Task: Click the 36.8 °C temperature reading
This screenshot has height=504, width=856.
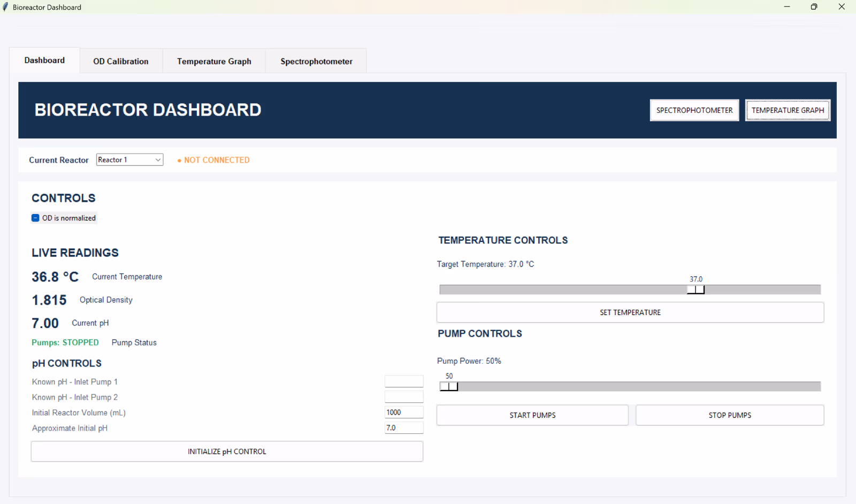Action: (x=55, y=277)
